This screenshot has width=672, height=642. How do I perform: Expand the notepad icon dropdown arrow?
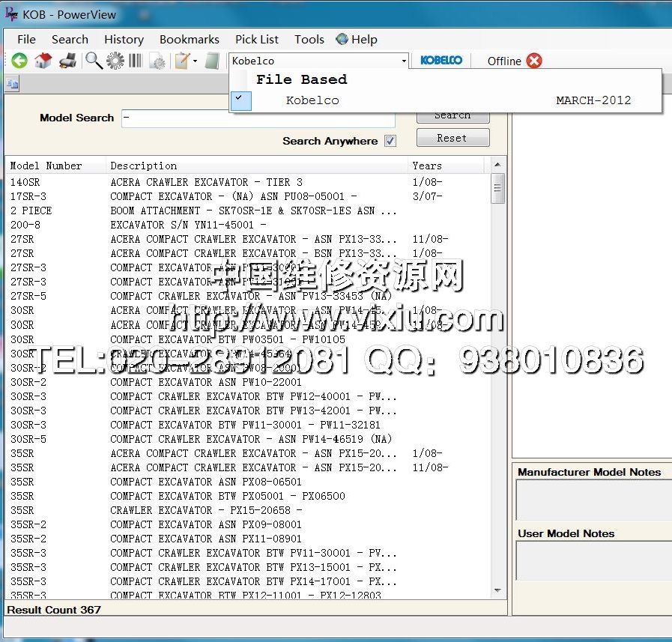(x=196, y=61)
